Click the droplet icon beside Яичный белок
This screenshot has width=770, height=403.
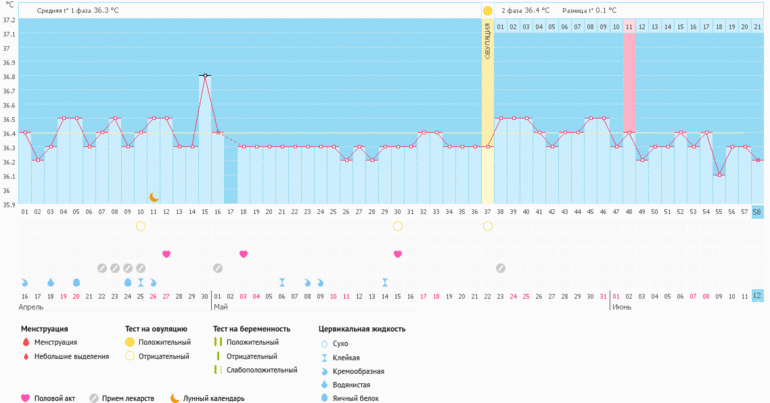tap(323, 398)
